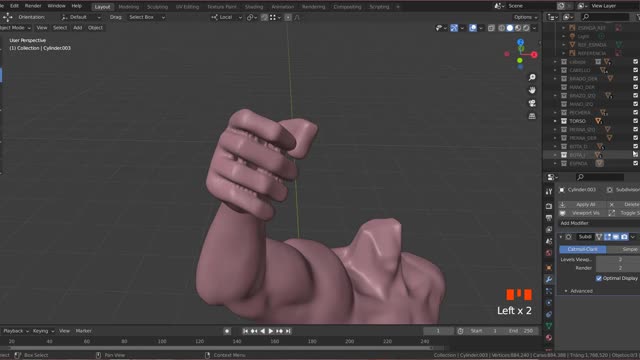Toggle Subdiv modifier viewport display

[616, 237]
